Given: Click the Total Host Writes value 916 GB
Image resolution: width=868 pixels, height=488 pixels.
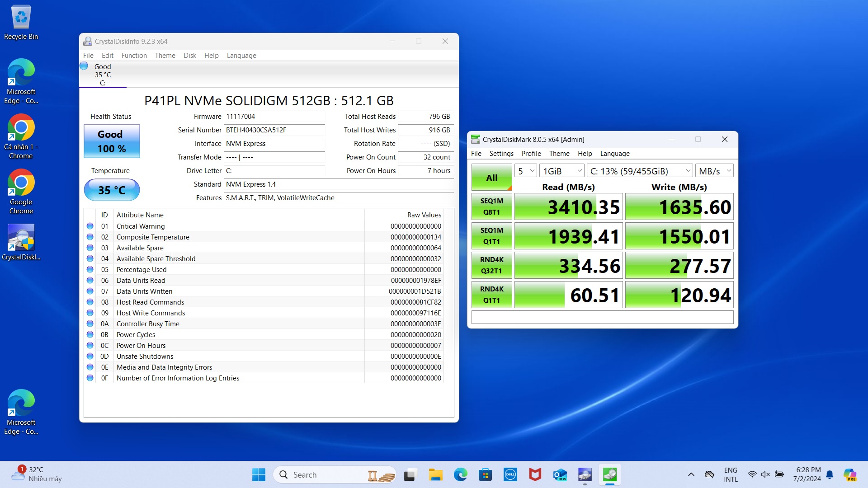Looking at the screenshot, I should (425, 130).
